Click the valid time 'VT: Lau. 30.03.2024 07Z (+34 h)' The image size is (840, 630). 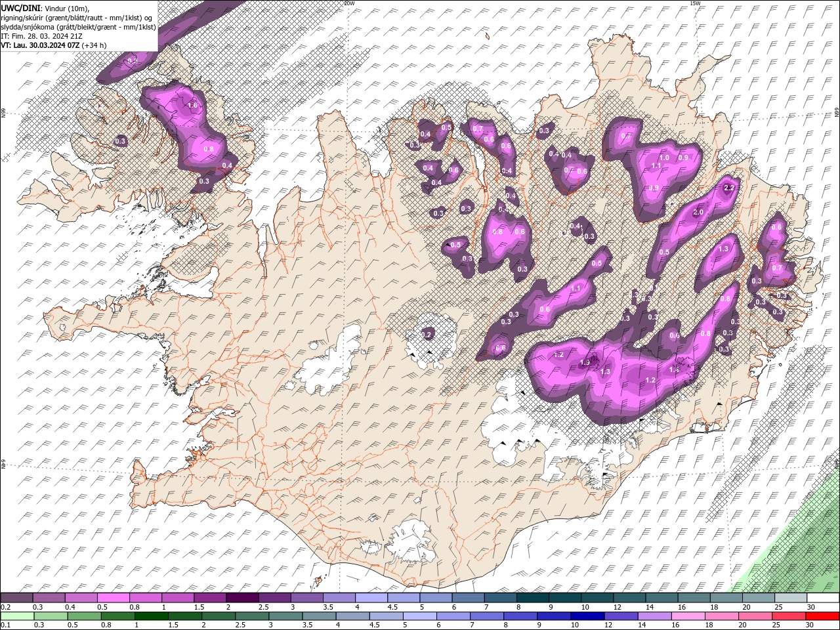[x=54, y=45]
